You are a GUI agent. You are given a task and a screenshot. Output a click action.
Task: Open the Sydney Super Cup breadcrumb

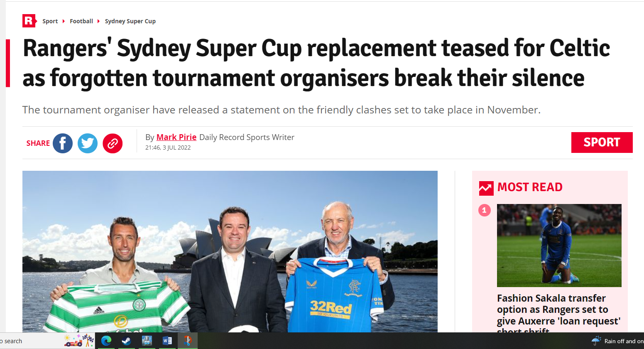click(130, 21)
